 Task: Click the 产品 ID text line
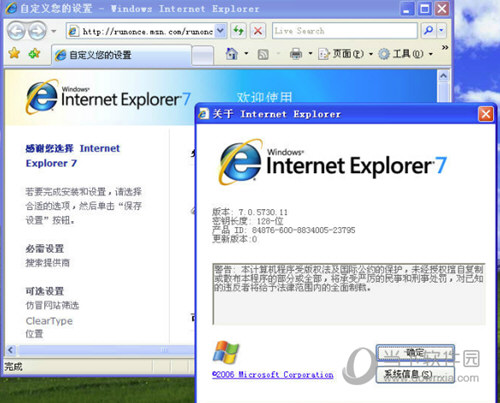(284, 230)
